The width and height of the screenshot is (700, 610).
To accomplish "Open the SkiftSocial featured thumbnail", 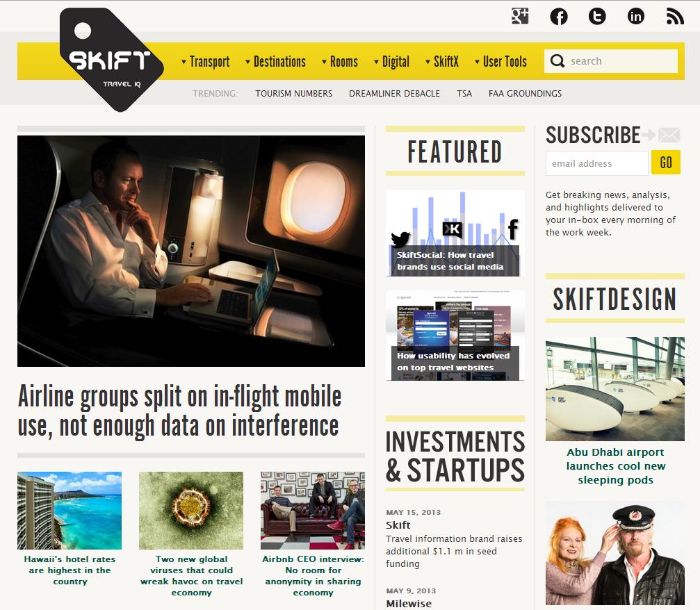I will [455, 233].
